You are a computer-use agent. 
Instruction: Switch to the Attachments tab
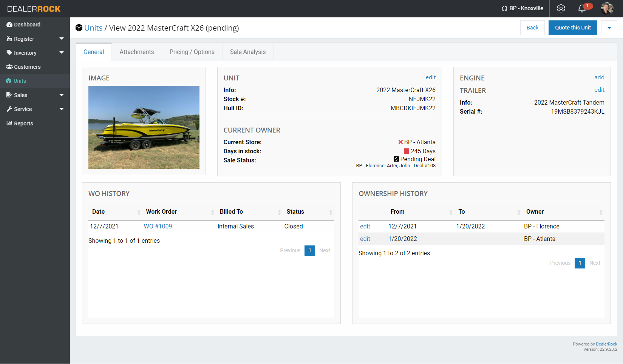click(136, 52)
